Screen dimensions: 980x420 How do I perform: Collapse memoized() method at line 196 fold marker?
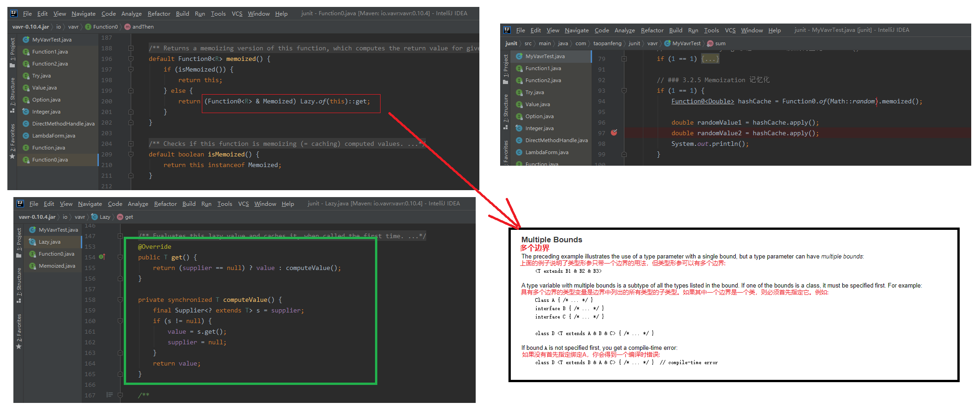click(x=131, y=59)
